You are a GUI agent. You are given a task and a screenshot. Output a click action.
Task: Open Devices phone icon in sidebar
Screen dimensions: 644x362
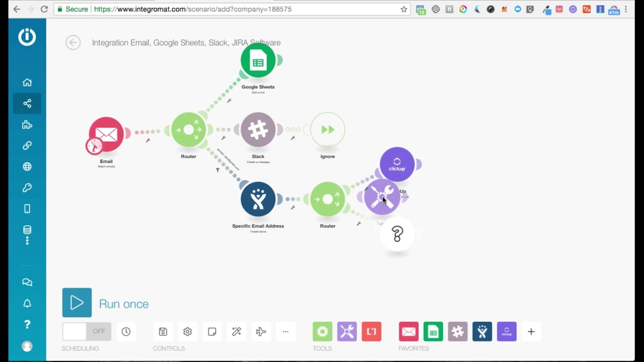click(x=27, y=209)
